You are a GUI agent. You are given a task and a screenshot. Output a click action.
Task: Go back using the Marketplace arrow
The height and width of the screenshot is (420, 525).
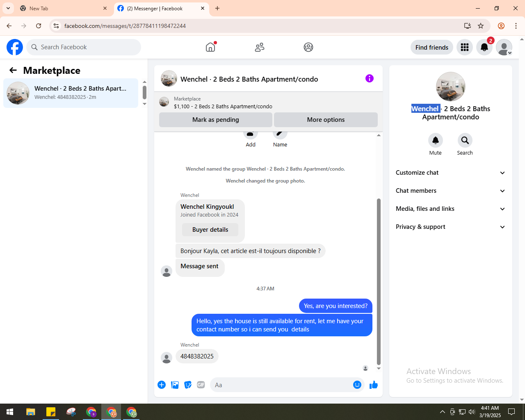point(13,70)
